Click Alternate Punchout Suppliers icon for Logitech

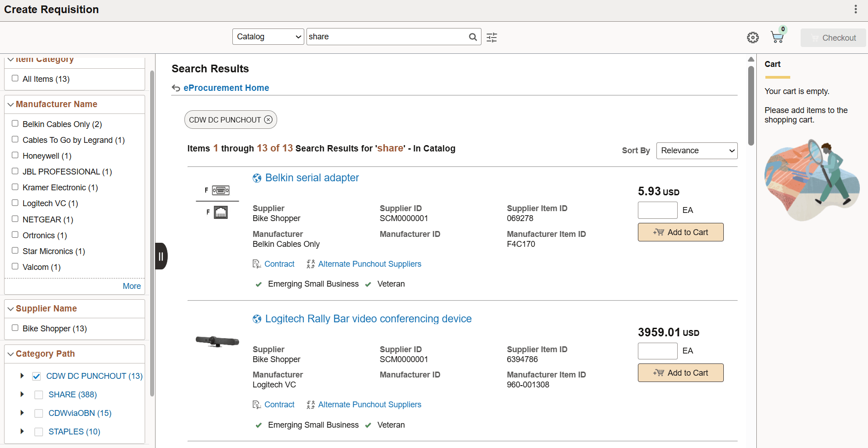point(311,405)
